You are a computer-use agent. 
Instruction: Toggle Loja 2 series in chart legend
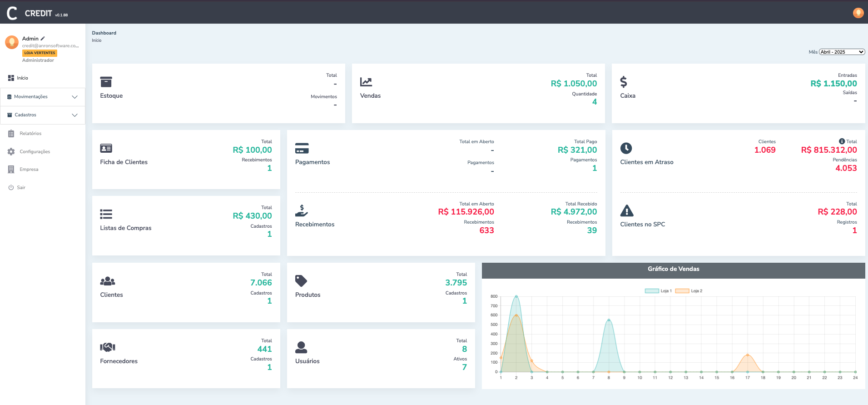coord(688,291)
